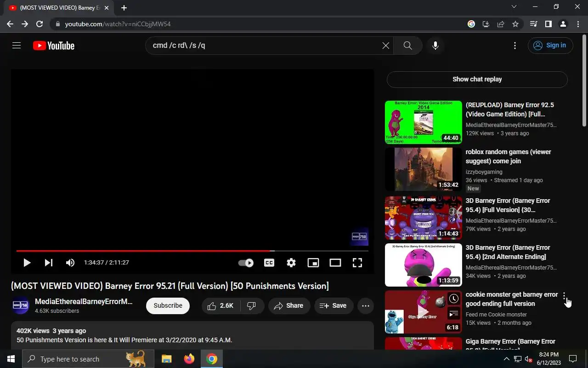
Task: Open 3D Barney Error Full Version title
Action: [508, 205]
